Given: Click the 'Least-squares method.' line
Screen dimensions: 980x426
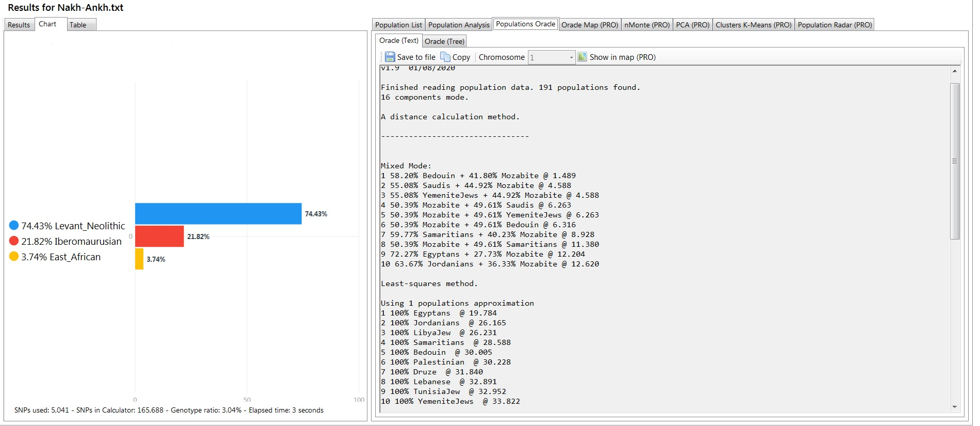Looking at the screenshot, I should [429, 283].
